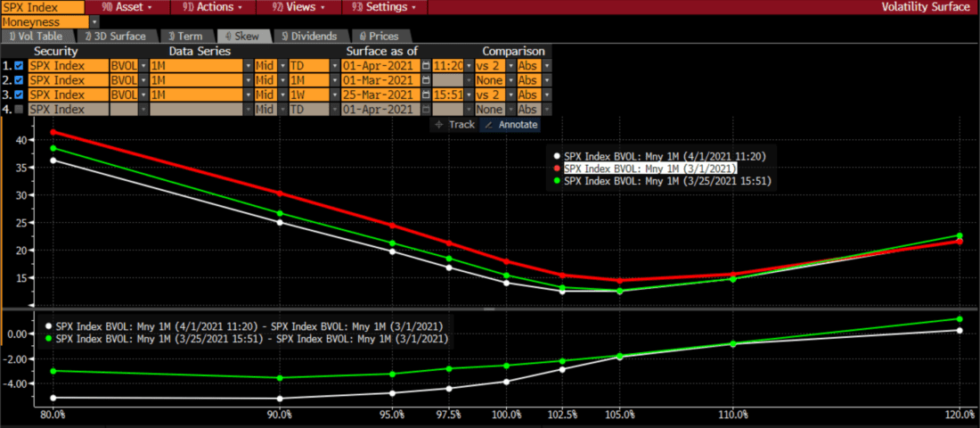
Task: Click white legend dot for 4/1/2021 series
Action: (558, 157)
